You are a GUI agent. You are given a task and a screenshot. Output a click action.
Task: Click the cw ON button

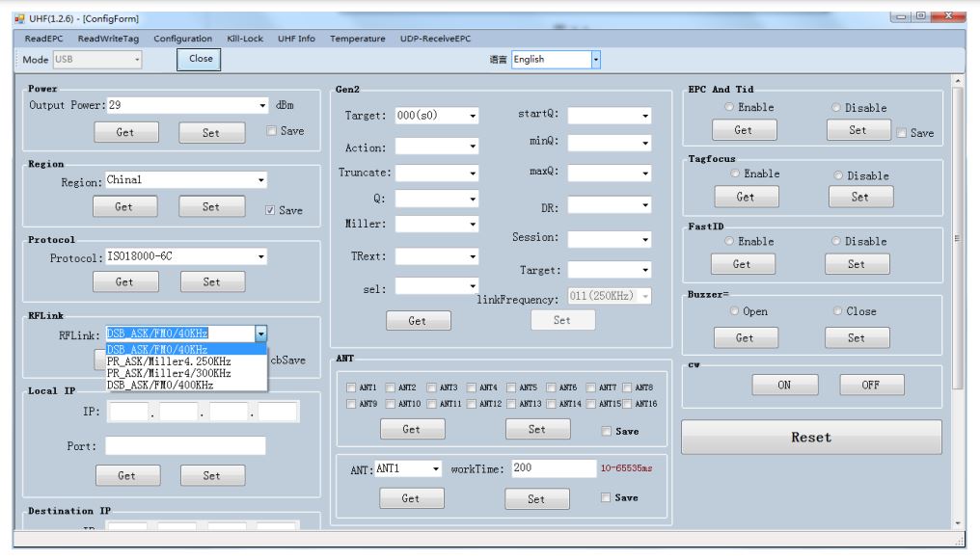(784, 385)
